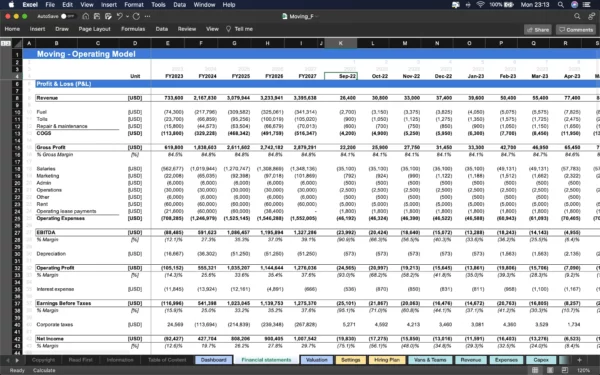Screen dimensions: 600x375
Task: Click the Home icon in title bar
Action: coord(86,16)
